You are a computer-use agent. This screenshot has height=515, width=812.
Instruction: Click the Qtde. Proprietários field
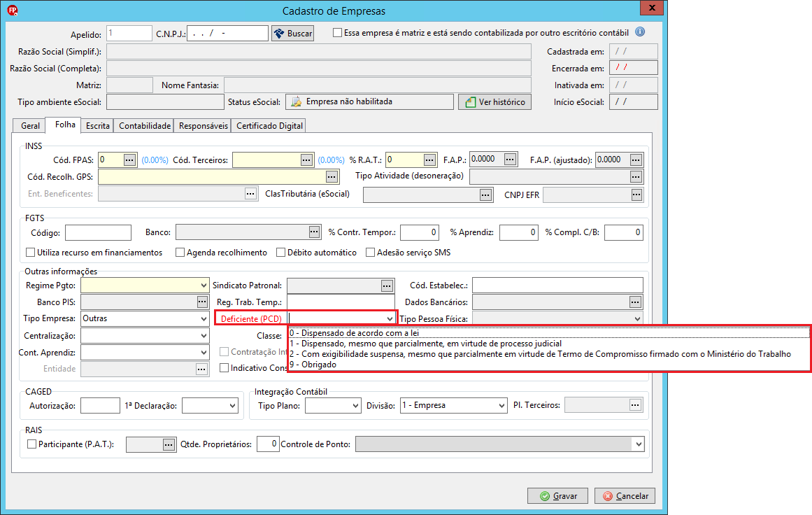(268, 444)
